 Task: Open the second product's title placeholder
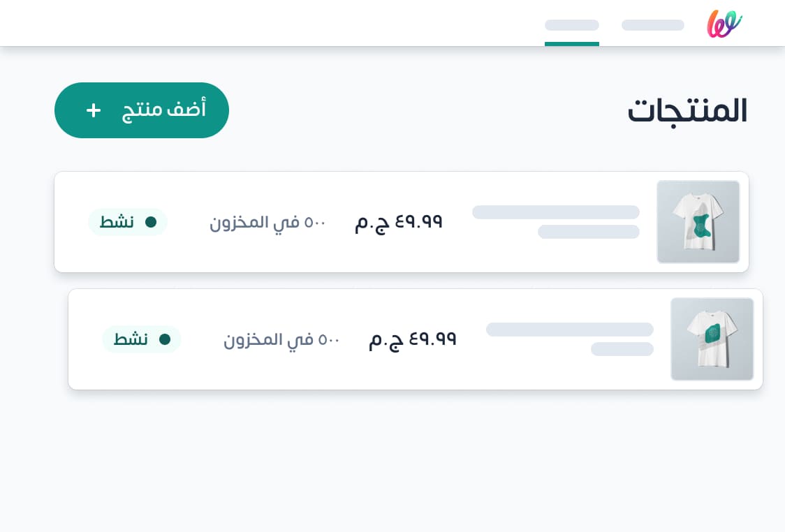coord(570,330)
